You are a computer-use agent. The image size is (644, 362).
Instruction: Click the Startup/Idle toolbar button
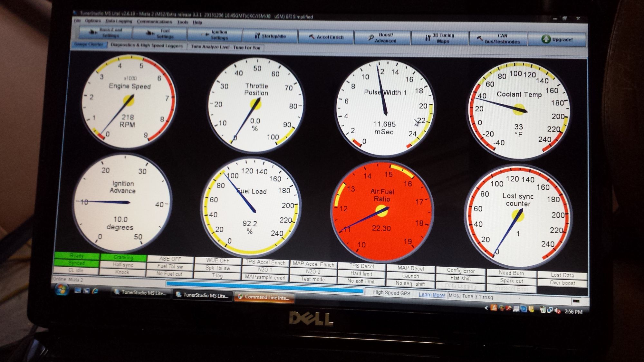[270, 36]
